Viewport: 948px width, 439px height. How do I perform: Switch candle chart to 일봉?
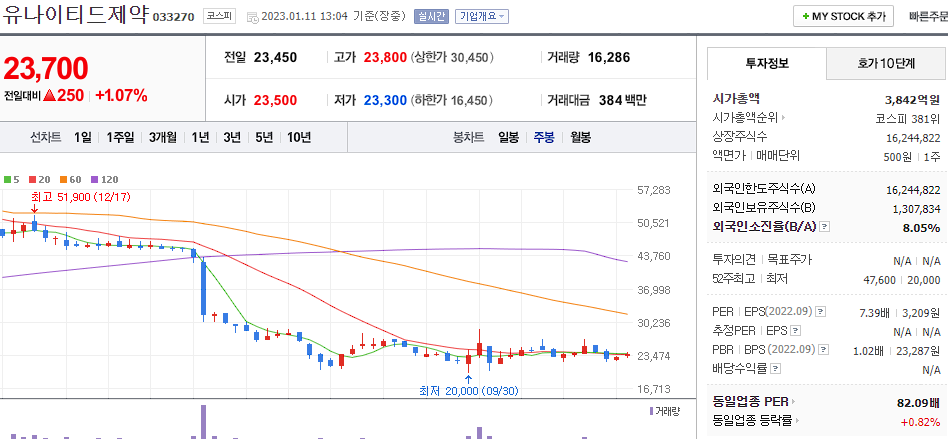pos(508,137)
